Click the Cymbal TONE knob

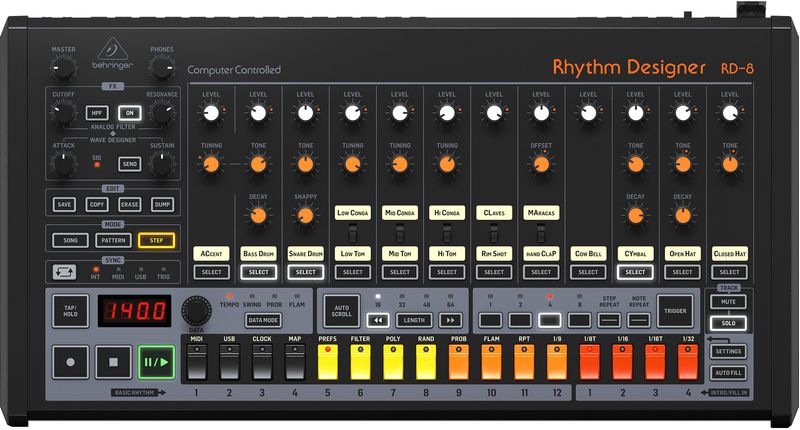[636, 164]
